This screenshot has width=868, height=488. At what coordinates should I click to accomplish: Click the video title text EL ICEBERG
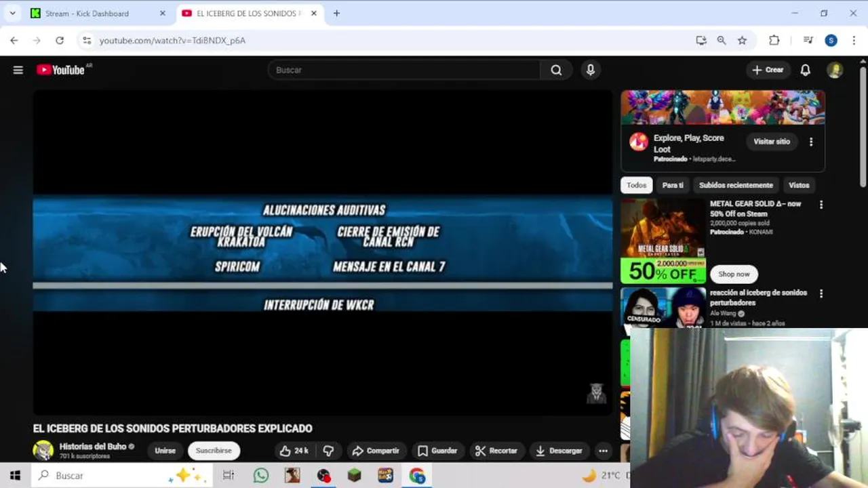(x=173, y=428)
